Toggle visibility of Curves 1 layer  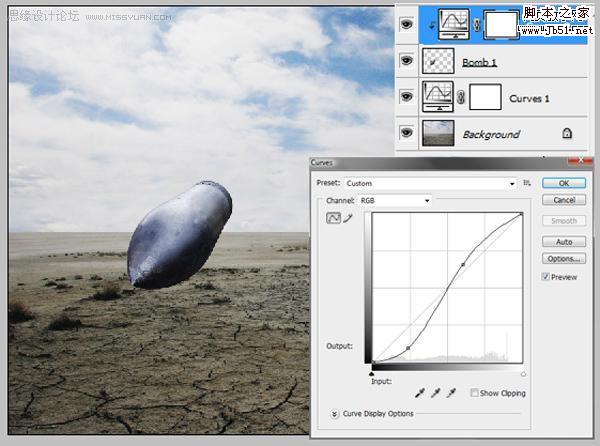(x=406, y=96)
